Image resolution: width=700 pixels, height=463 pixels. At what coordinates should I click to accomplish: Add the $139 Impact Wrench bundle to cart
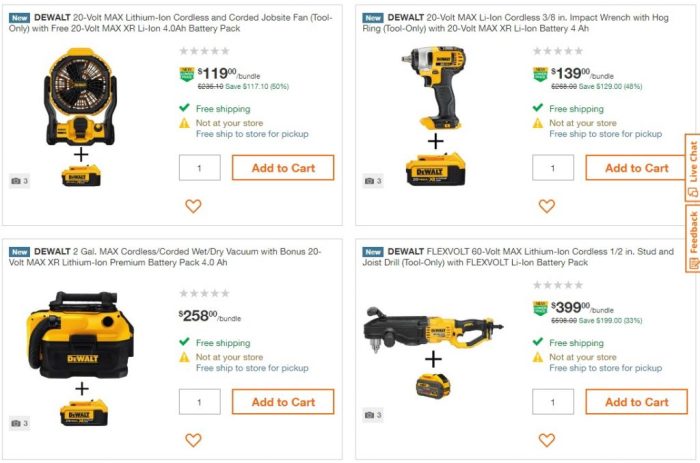tap(636, 168)
